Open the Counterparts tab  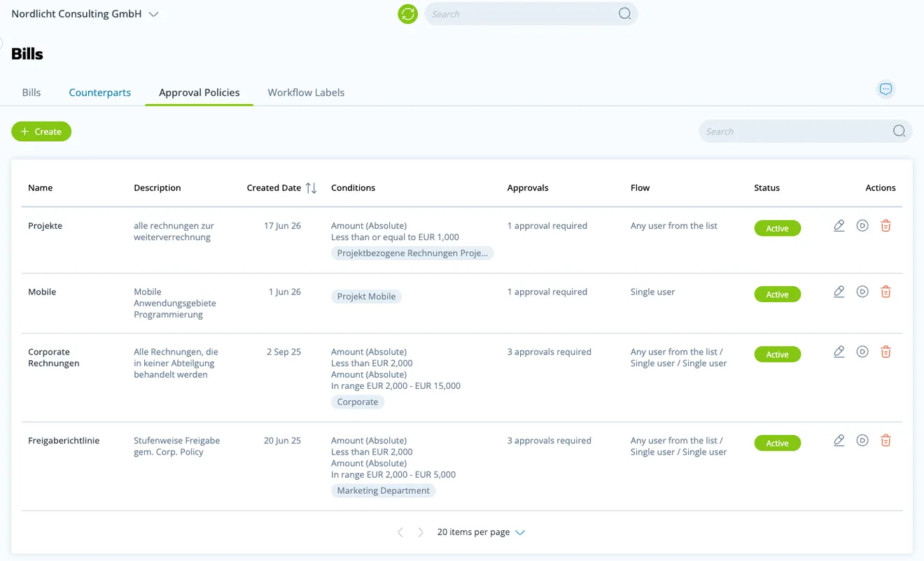(100, 92)
